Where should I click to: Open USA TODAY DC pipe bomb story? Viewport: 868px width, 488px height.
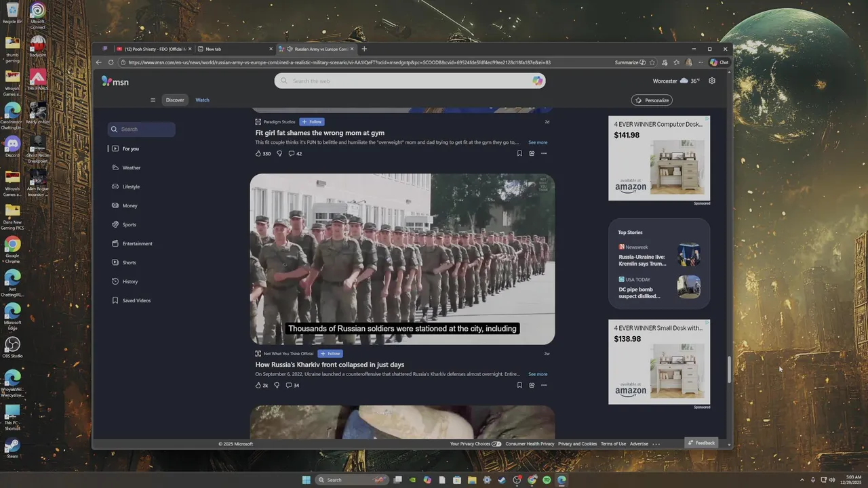(x=659, y=287)
